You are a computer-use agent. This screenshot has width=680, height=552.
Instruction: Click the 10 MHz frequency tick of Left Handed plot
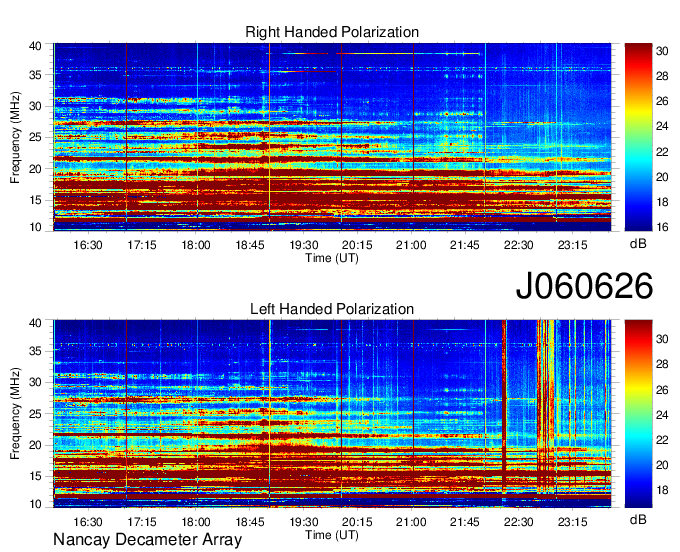tap(36, 504)
